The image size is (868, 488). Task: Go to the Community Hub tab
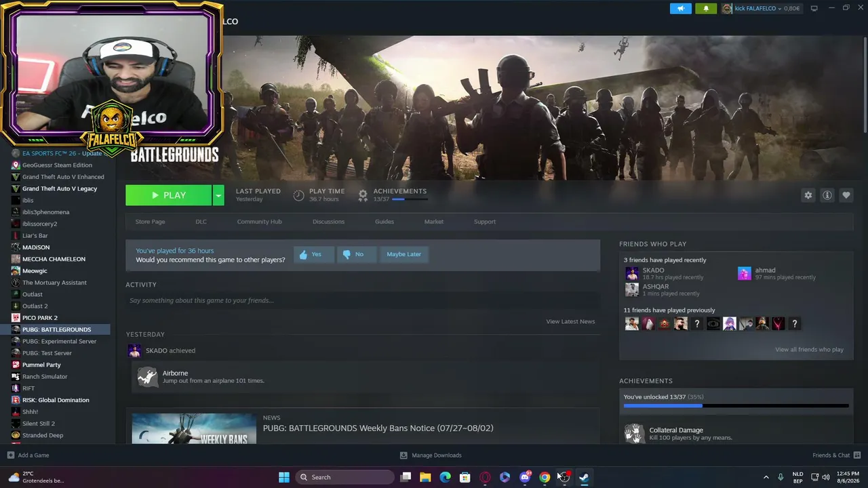[x=259, y=222]
